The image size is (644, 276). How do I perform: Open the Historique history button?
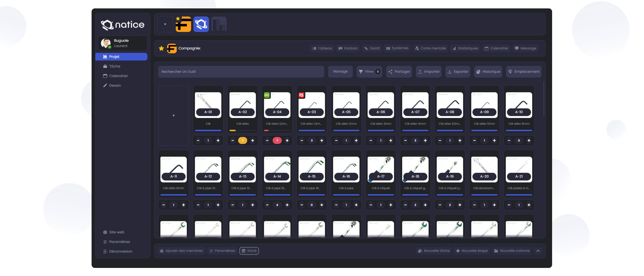click(x=488, y=72)
